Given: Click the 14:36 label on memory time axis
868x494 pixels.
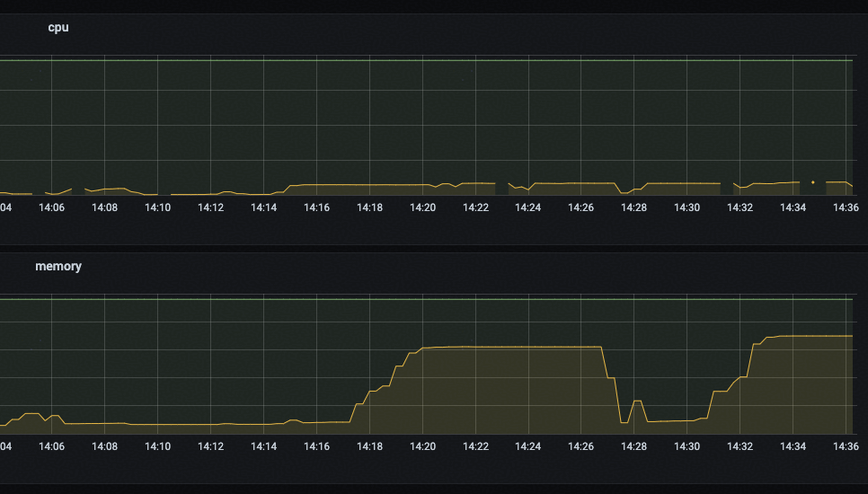Looking at the screenshot, I should pos(846,446).
